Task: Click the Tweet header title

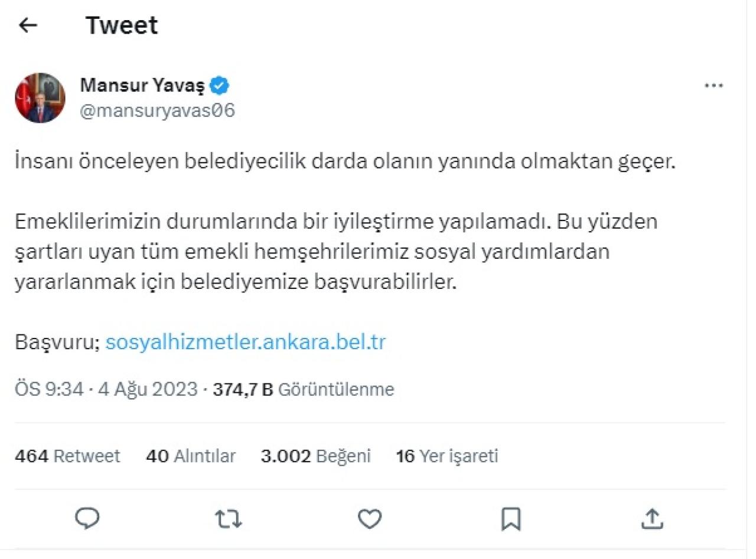Action: click(122, 25)
